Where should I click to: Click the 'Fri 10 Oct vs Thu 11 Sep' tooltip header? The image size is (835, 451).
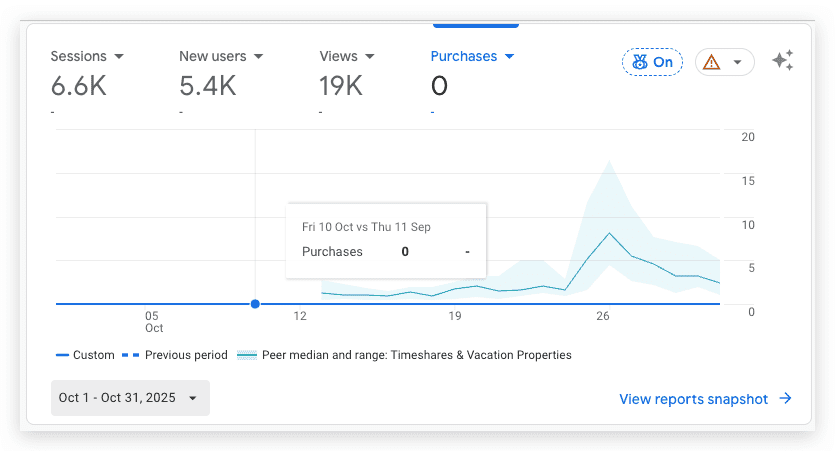coord(366,227)
